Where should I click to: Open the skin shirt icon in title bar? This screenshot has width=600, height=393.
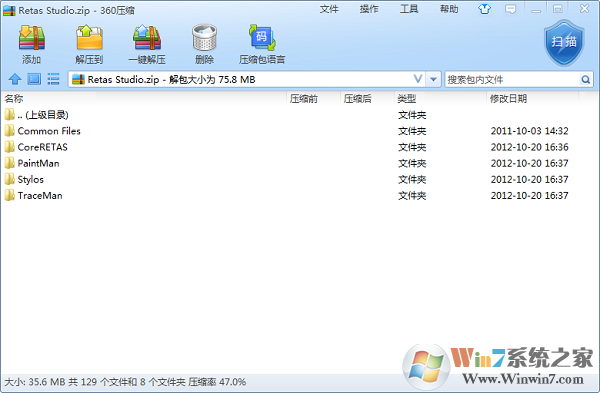coord(484,9)
